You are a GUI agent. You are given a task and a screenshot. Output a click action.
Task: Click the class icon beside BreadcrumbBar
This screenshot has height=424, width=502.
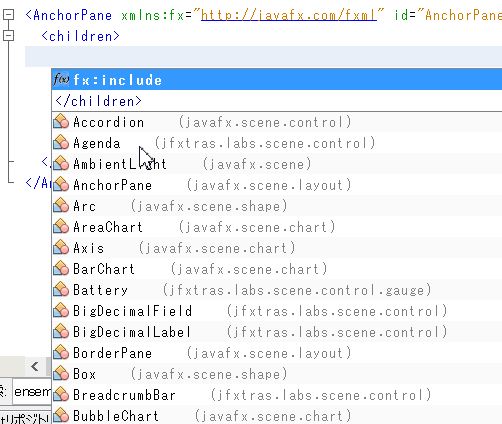point(61,395)
